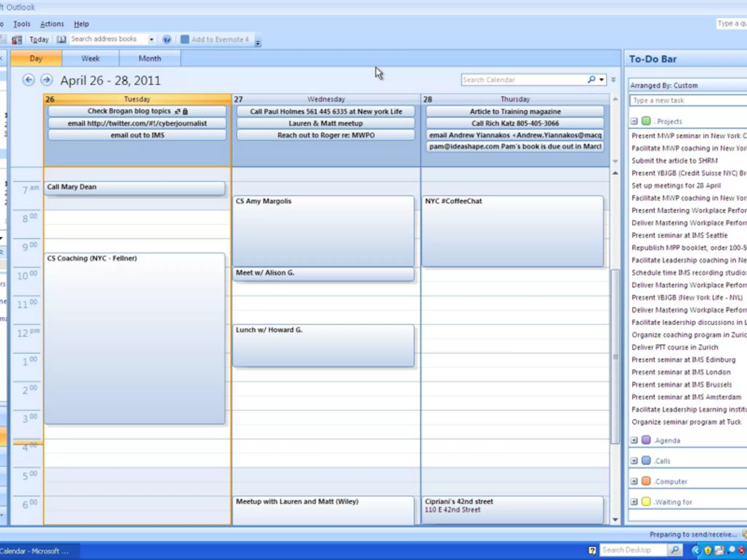Advance forward to the next days
The image size is (747, 560).
coord(47,80)
